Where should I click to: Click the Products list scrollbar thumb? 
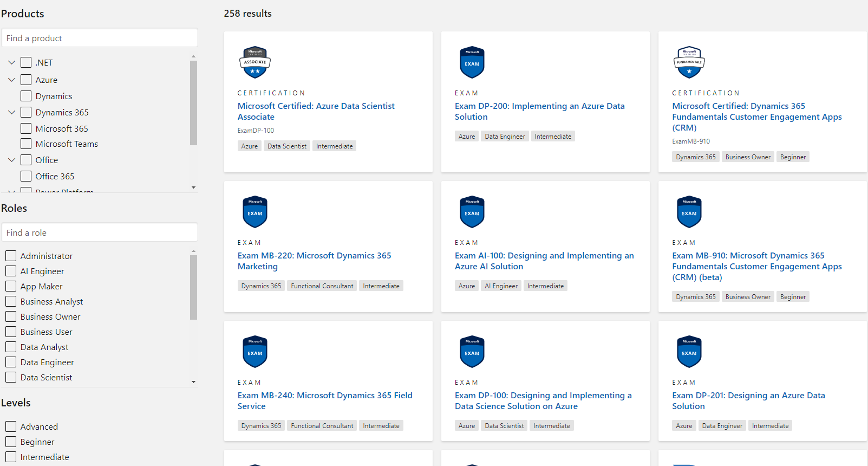[194, 103]
